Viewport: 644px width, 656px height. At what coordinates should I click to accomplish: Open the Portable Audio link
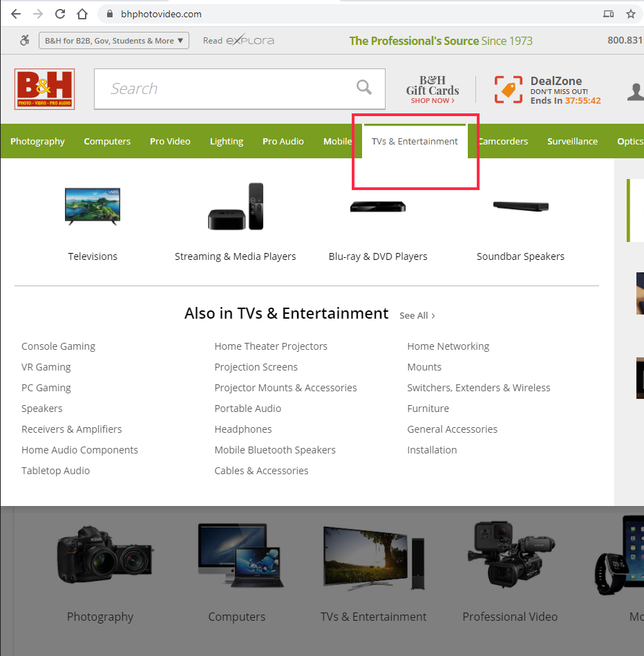tap(247, 409)
